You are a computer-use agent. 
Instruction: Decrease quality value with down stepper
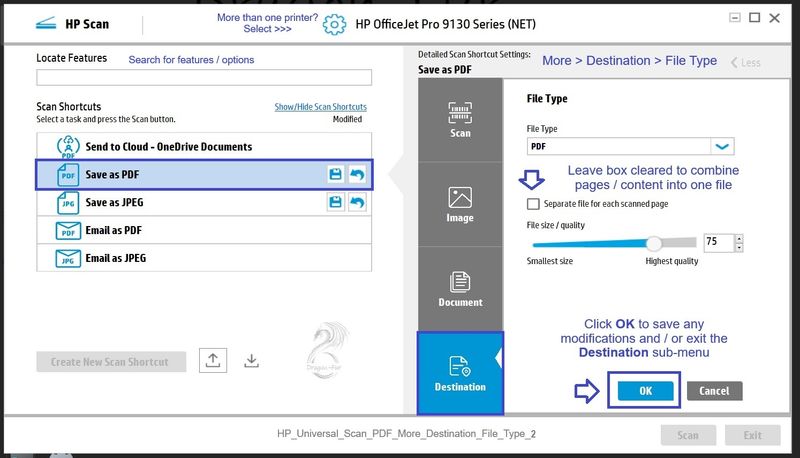pos(739,247)
